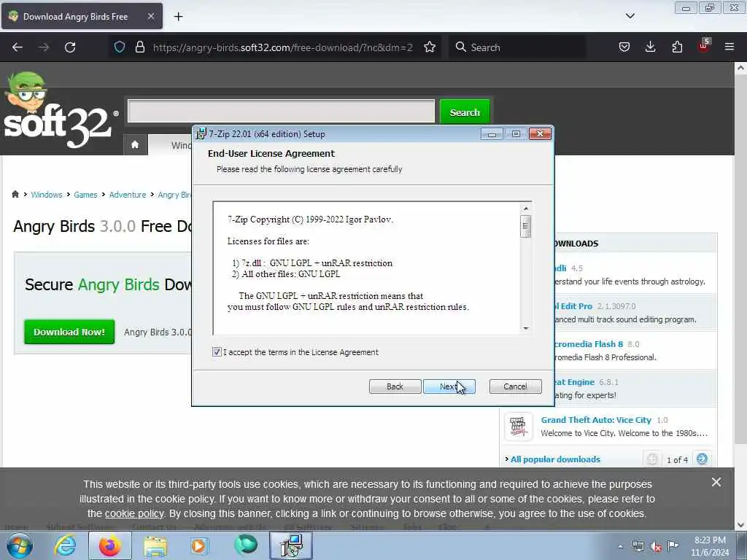Click the license text scroll-down arrow
Screen dimensions: 747x560
[x=525, y=328]
